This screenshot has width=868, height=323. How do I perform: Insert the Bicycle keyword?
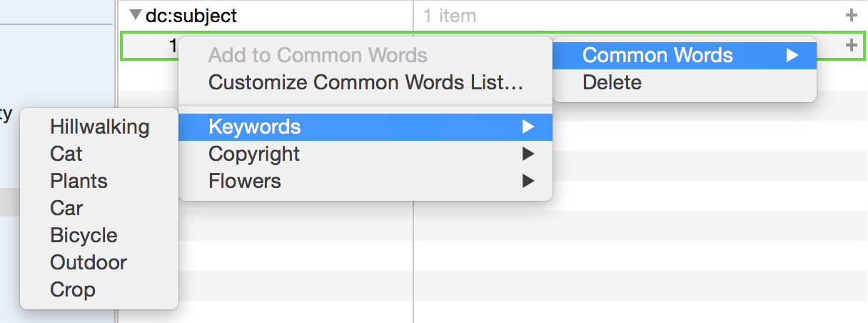[x=99, y=235]
